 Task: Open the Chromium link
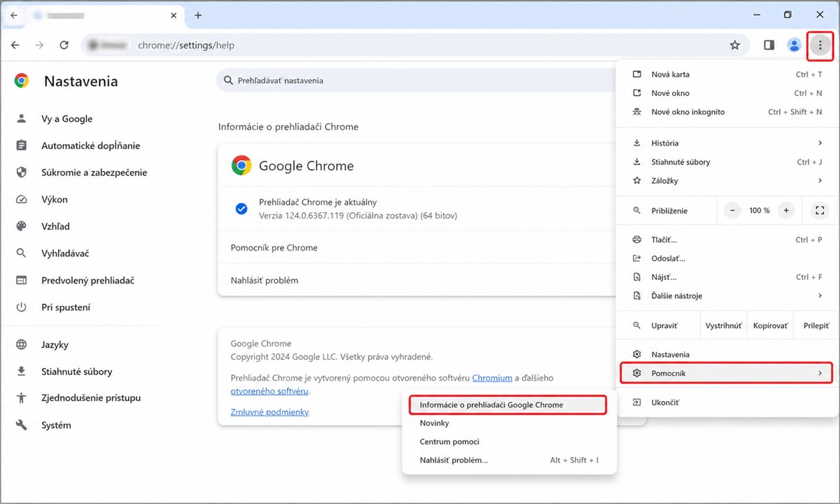click(492, 378)
